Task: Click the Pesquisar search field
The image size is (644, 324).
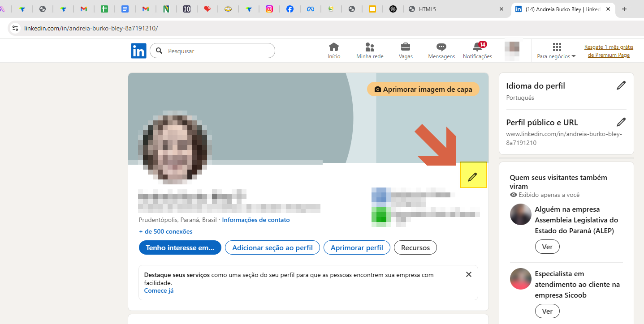Action: (x=212, y=51)
